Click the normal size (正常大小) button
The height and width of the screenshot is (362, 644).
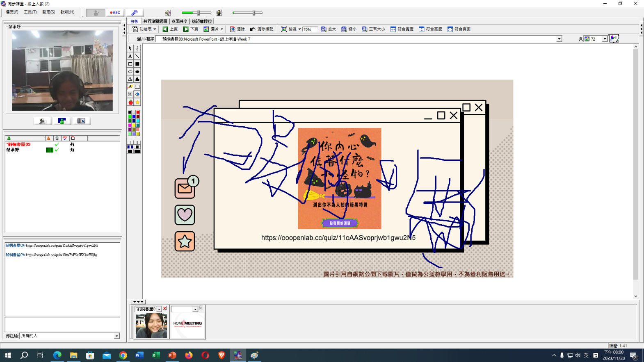(373, 29)
